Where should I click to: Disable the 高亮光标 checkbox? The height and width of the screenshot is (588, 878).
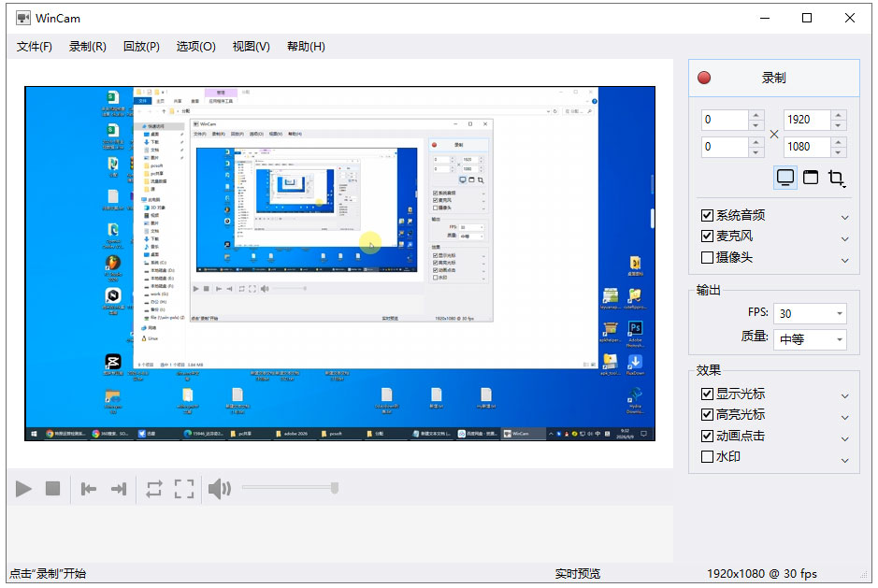point(707,414)
